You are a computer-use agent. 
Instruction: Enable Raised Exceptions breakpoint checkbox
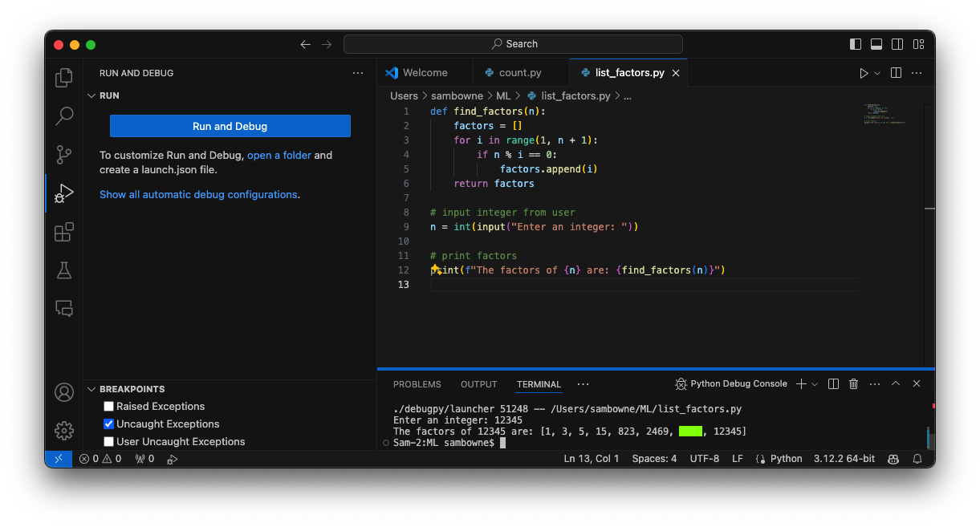point(109,407)
